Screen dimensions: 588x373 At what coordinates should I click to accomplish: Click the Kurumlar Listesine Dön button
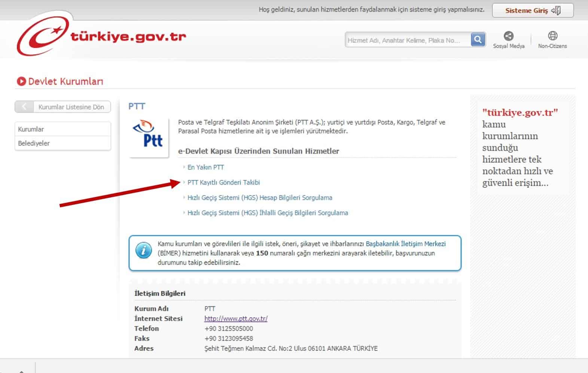(x=71, y=107)
